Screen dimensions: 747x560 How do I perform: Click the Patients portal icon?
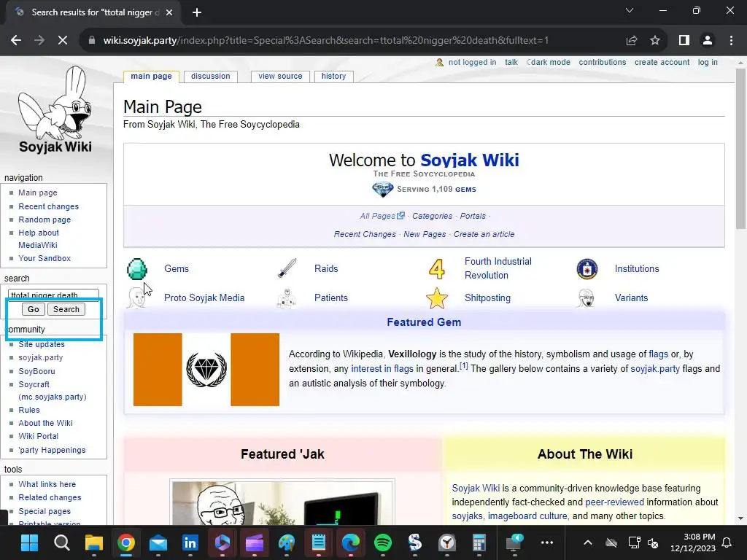tap(287, 298)
